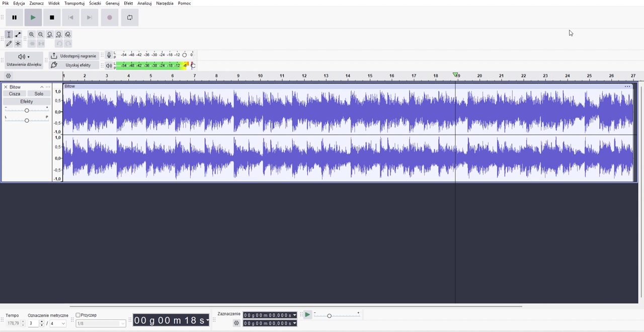
Task: Click the Bitow clip title bar
Action: pos(347,87)
